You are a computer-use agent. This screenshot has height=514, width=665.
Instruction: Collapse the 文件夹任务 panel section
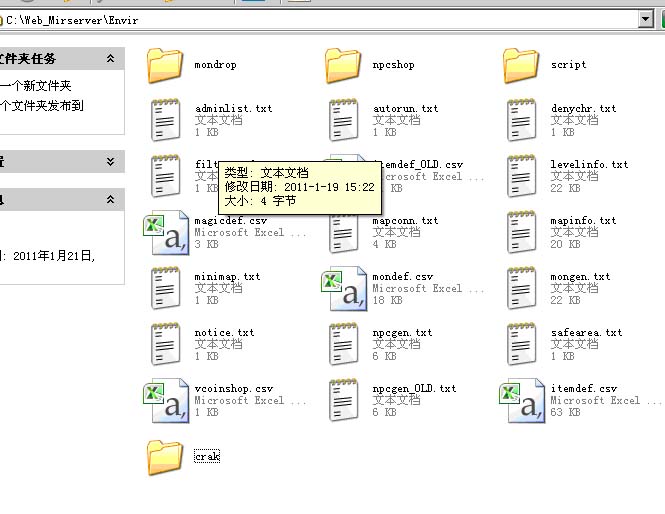(x=110, y=59)
